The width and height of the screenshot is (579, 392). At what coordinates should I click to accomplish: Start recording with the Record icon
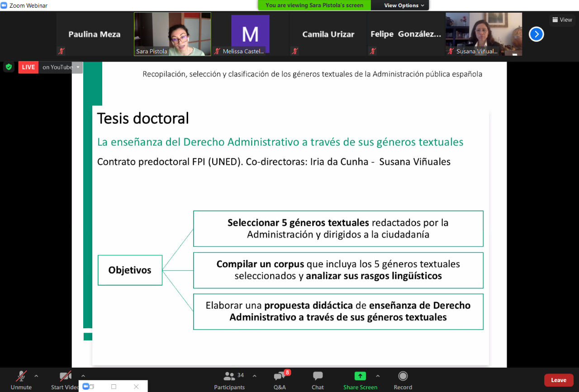pos(403,376)
